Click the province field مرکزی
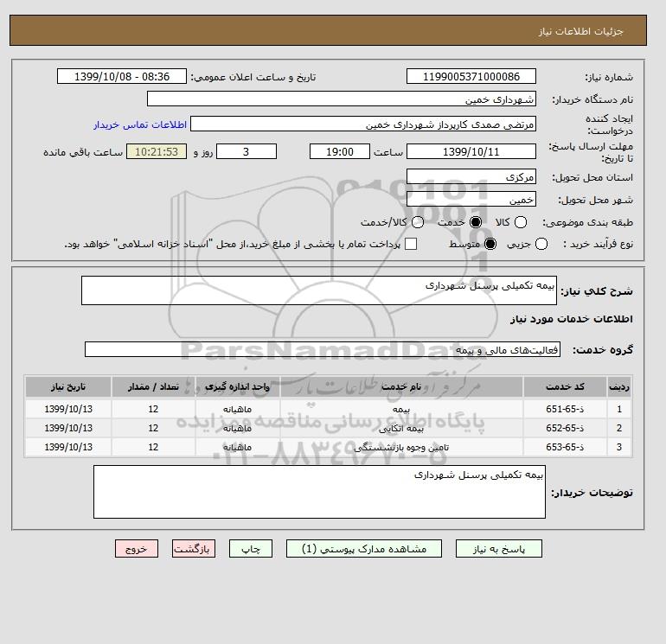 coord(471,176)
